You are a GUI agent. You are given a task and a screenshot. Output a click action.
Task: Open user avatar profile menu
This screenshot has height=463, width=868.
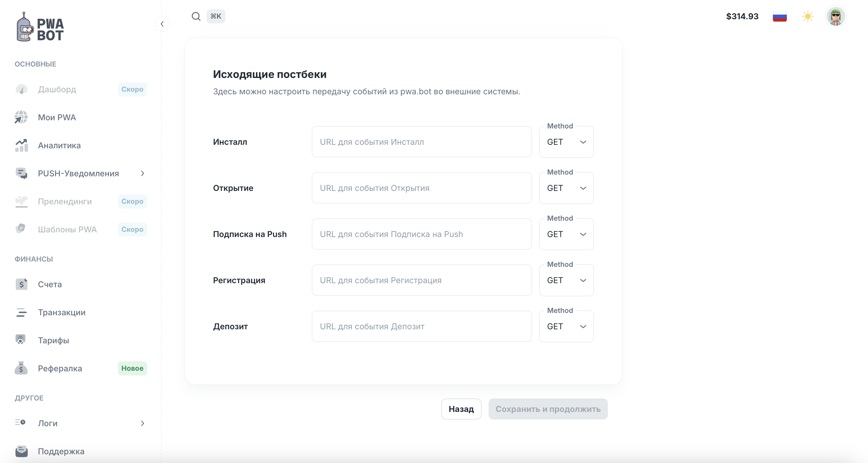point(835,16)
